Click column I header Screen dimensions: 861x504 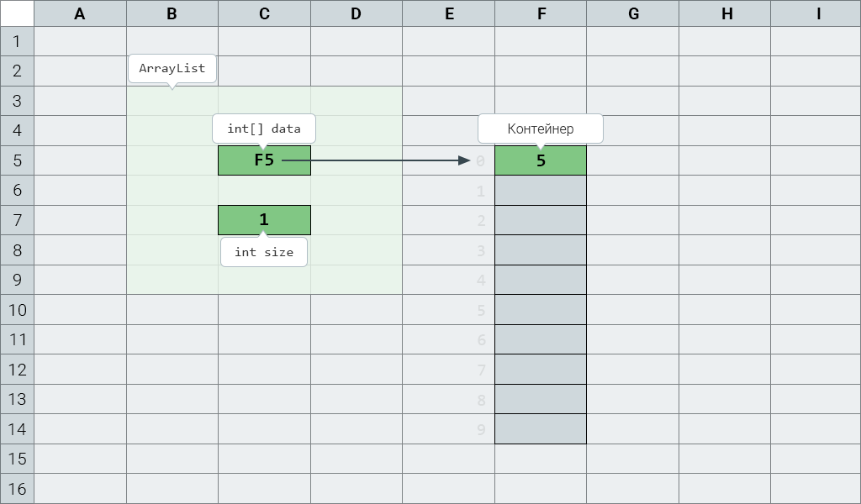pos(816,13)
